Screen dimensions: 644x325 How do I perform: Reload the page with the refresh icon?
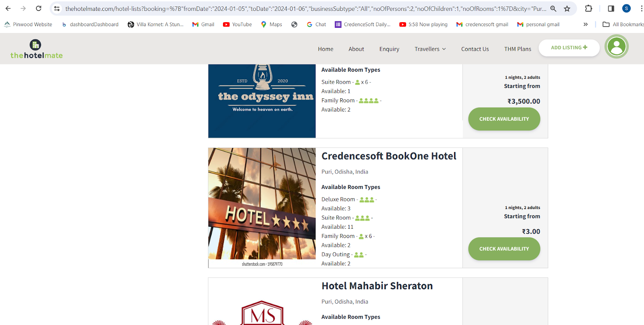[39, 8]
